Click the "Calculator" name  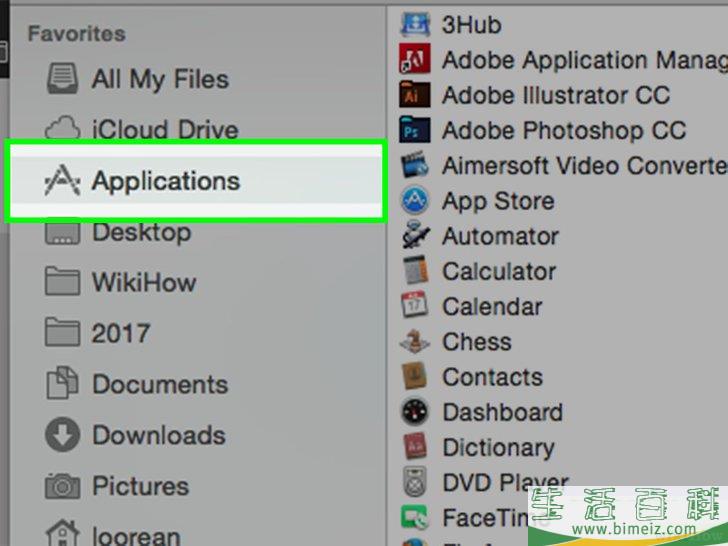pos(499,271)
